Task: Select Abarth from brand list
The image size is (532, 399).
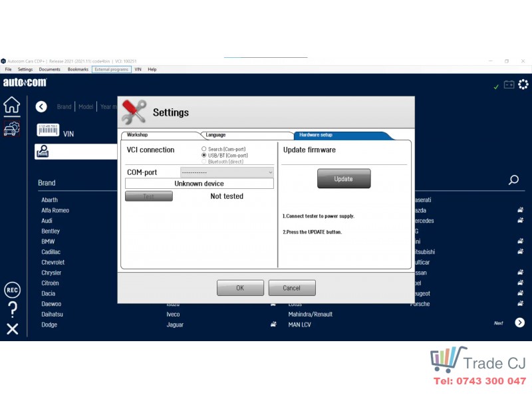Action: (50, 200)
